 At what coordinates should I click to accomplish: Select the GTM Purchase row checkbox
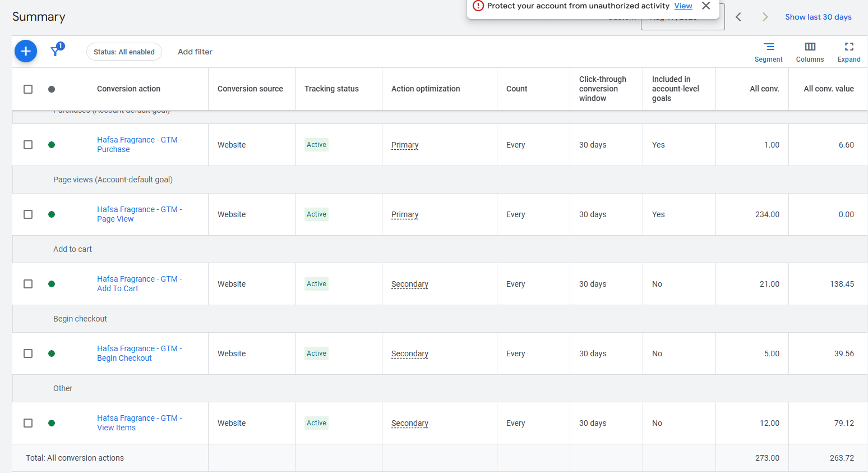point(28,145)
